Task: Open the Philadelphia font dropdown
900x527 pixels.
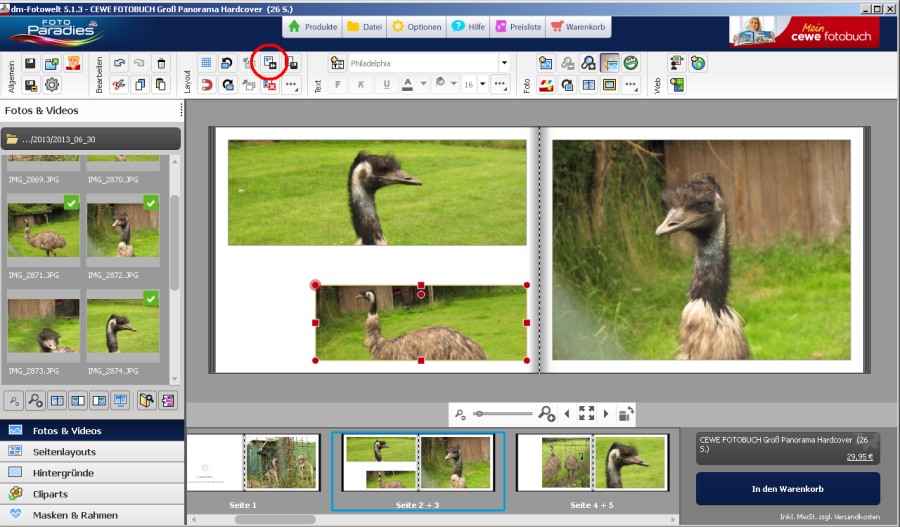Action: pos(503,63)
